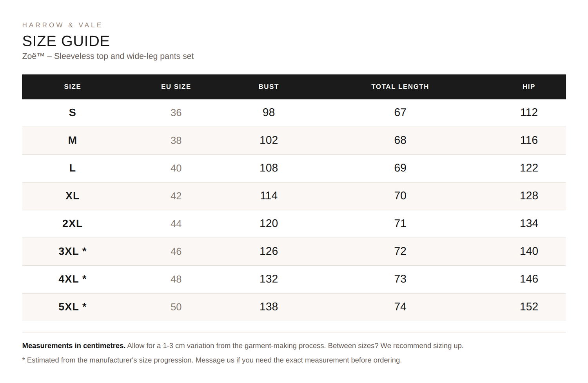Click the bust value 108
The width and height of the screenshot is (588, 383).
pos(269,168)
